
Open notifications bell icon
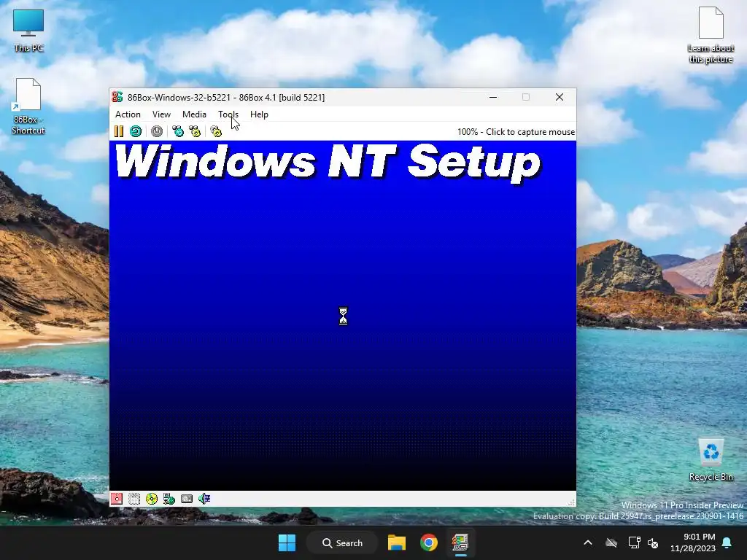pyautogui.click(x=727, y=542)
